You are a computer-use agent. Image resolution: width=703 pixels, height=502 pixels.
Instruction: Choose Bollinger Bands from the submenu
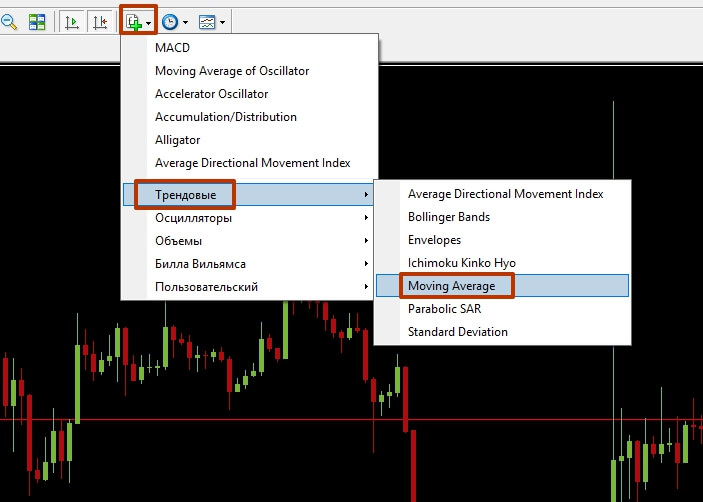(450, 217)
